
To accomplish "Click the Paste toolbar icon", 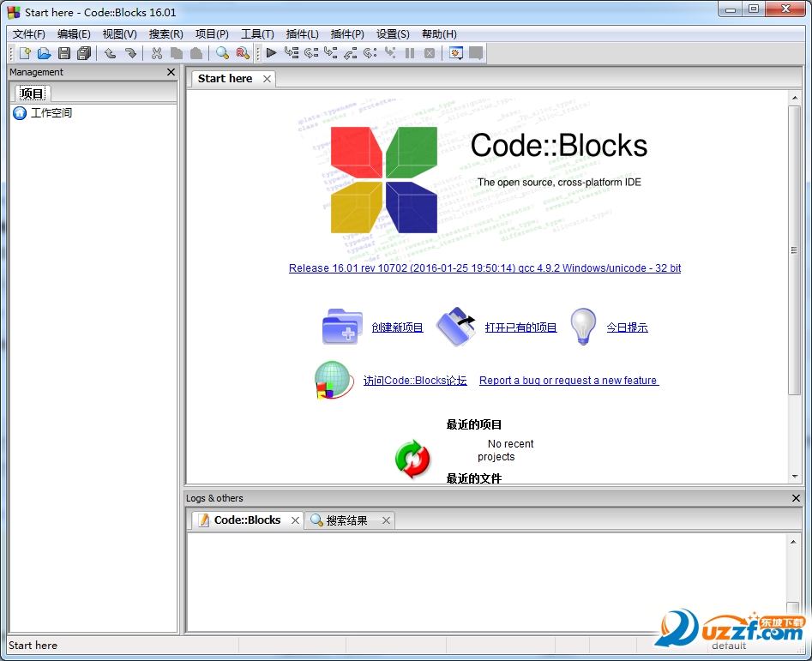I will click(x=196, y=53).
